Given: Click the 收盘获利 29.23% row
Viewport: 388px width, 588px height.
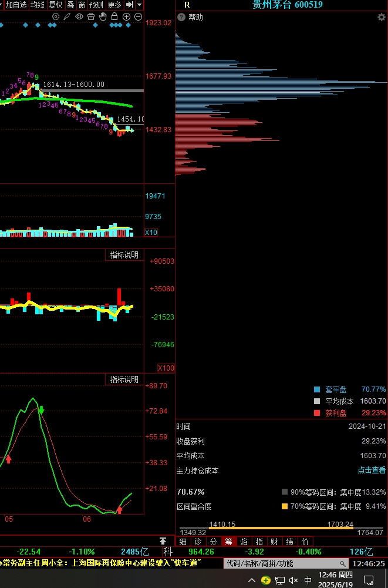Looking at the screenshot, I should 281,441.
